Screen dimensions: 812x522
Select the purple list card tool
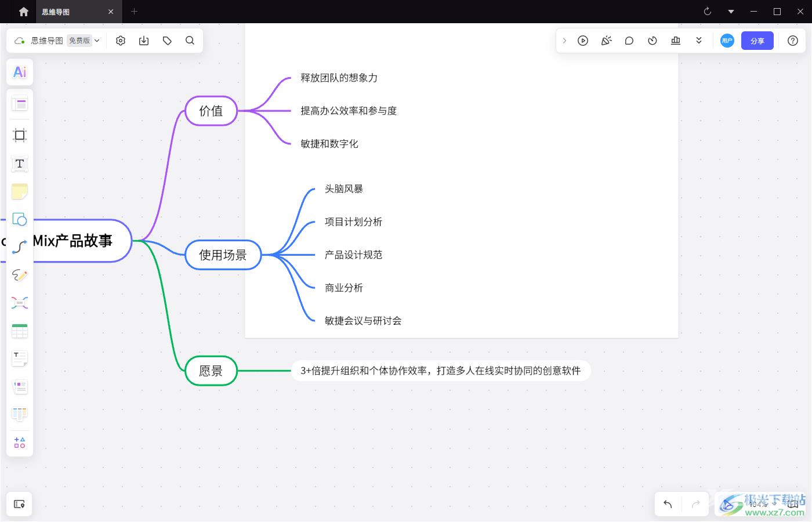(20, 386)
